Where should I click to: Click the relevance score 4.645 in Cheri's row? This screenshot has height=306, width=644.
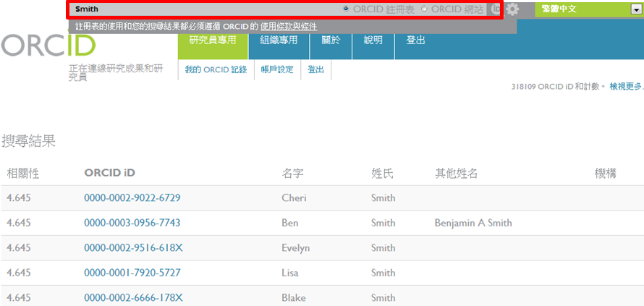19,198
